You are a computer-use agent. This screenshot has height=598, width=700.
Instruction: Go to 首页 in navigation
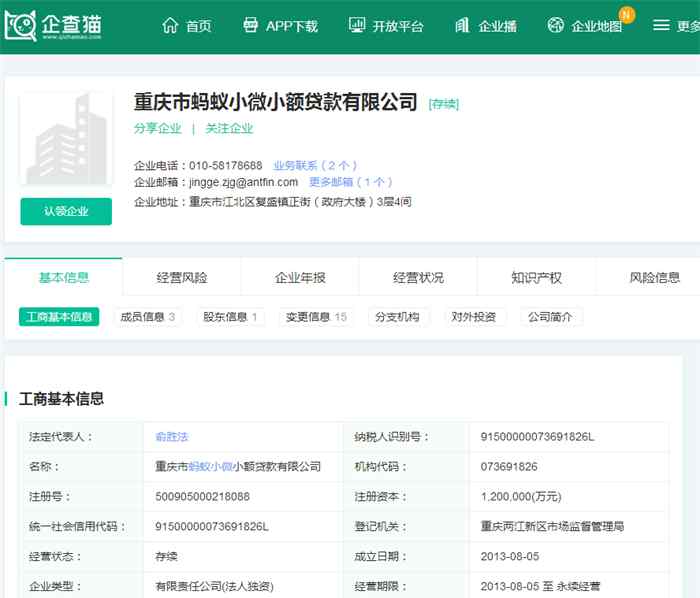point(199,26)
